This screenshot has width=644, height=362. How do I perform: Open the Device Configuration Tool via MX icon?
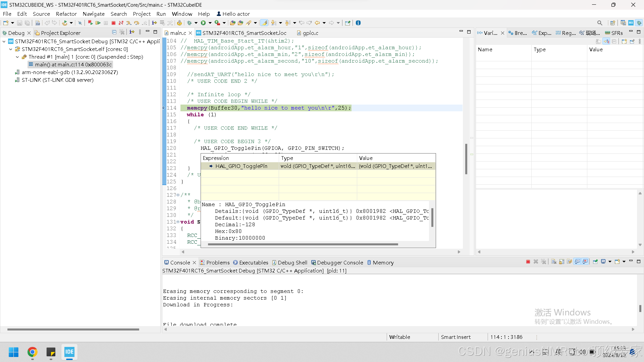631,23
